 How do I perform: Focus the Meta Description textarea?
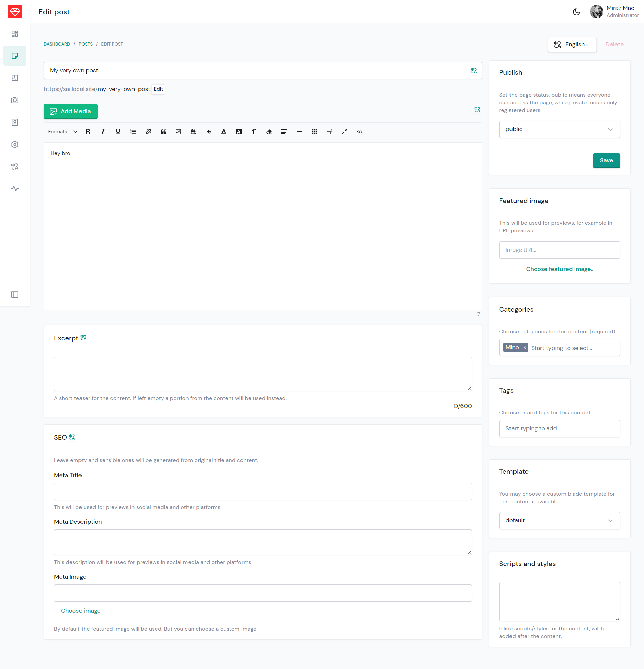tap(263, 543)
